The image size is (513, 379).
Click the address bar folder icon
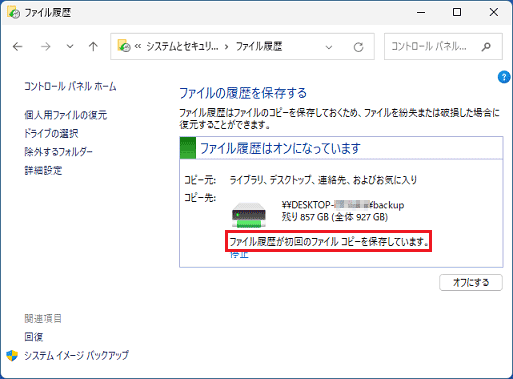pyautogui.click(x=124, y=46)
